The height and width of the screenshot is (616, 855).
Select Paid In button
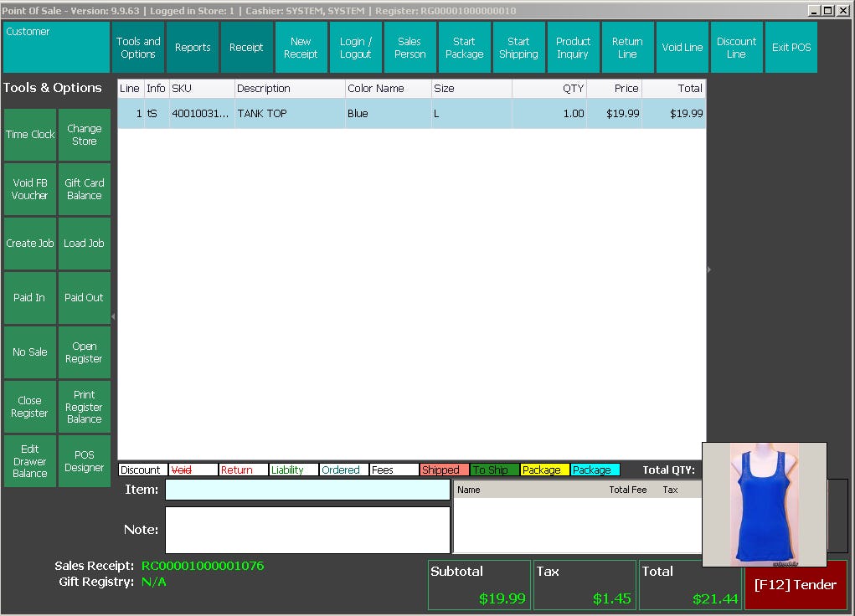(30, 298)
